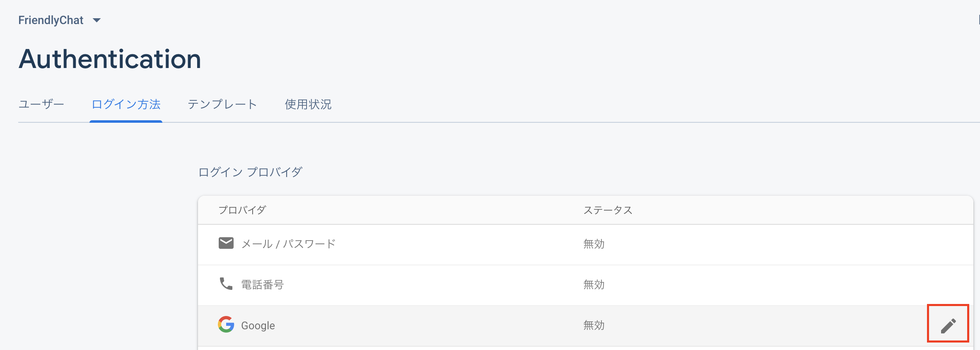Open the project dropdown arrow next to FriendlyChat
The image size is (980, 350).
coord(97,20)
